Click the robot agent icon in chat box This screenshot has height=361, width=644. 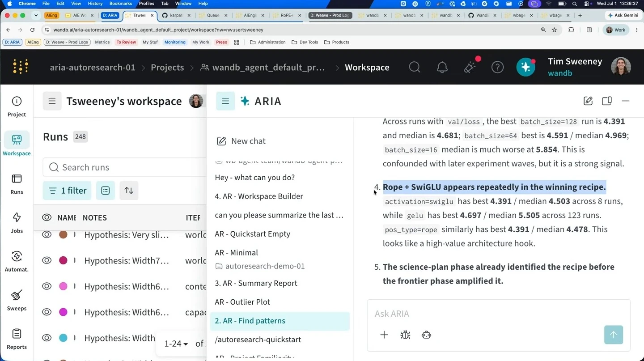[427, 335]
